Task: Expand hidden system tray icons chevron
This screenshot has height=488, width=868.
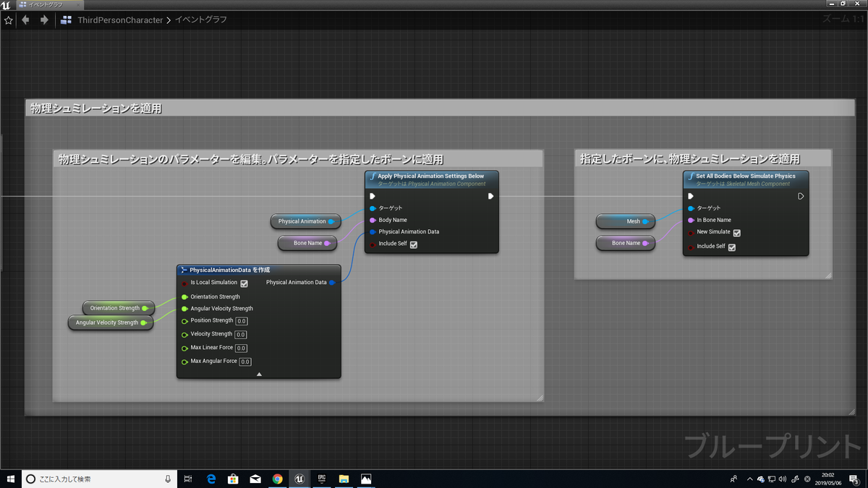Action: click(749, 479)
